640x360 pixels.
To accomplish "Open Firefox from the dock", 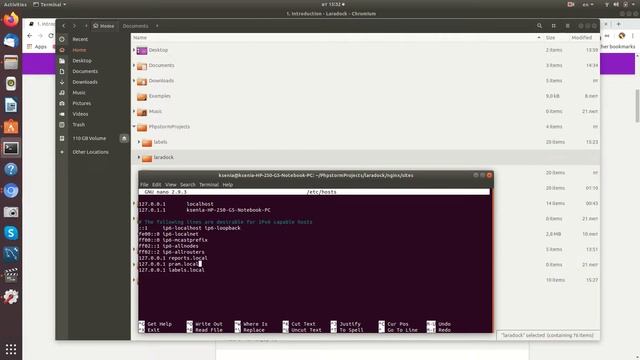I will click(x=11, y=20).
